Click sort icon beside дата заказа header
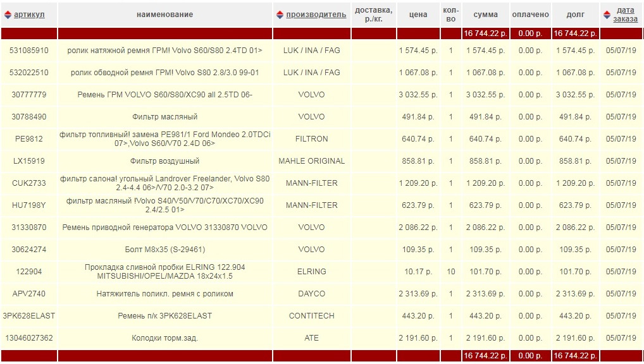The height and width of the screenshot is (364, 644). 607,15
